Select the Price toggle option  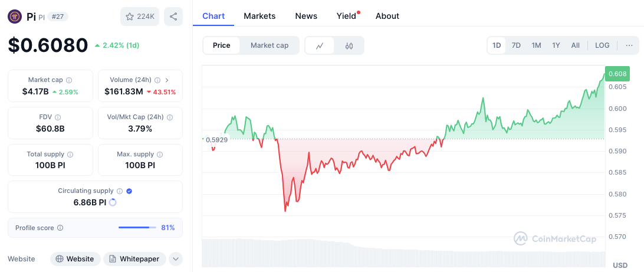pyautogui.click(x=221, y=45)
